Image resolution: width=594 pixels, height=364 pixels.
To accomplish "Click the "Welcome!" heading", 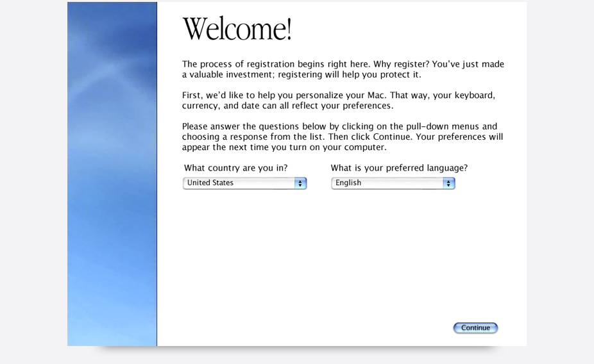I will [x=237, y=29].
